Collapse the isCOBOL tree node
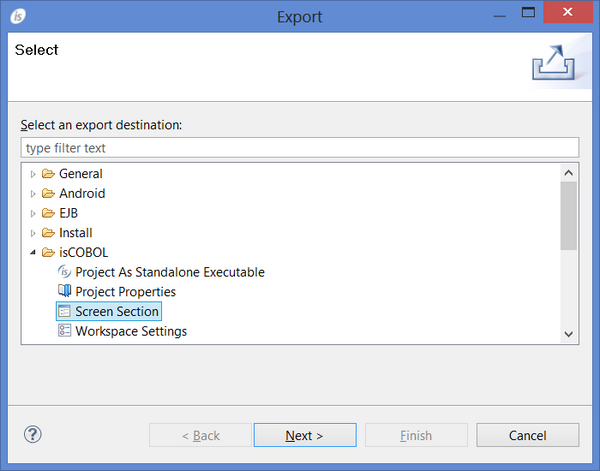The image size is (600, 471). (33, 253)
